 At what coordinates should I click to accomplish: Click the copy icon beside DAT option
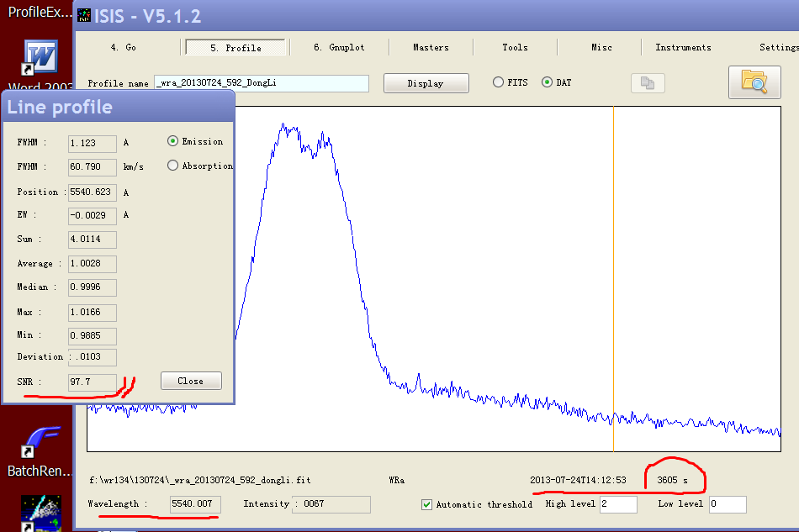click(x=648, y=83)
